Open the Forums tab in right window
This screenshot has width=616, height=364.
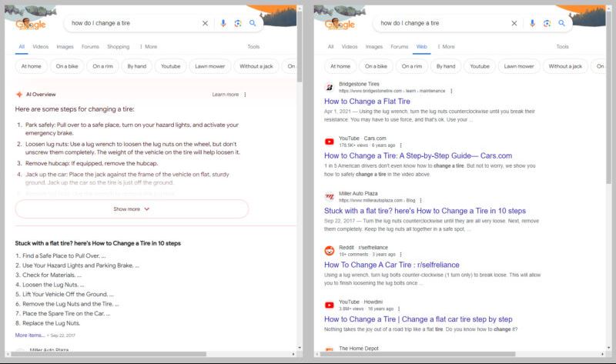pos(399,46)
